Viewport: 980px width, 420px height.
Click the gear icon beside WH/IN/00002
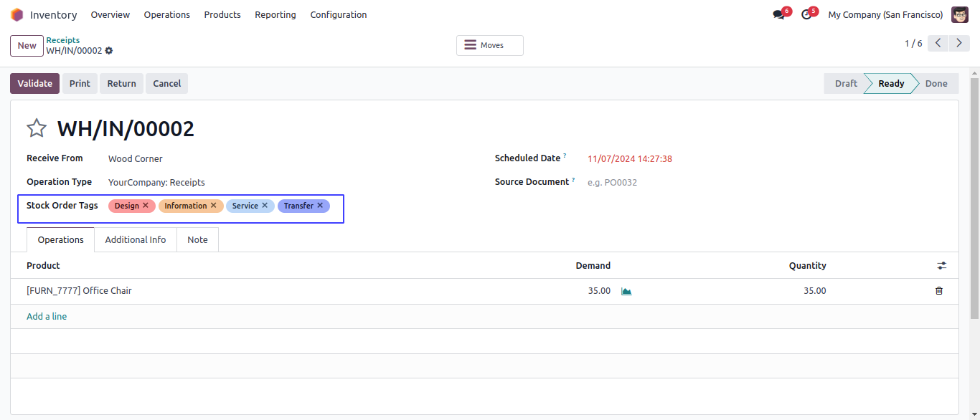(x=109, y=51)
